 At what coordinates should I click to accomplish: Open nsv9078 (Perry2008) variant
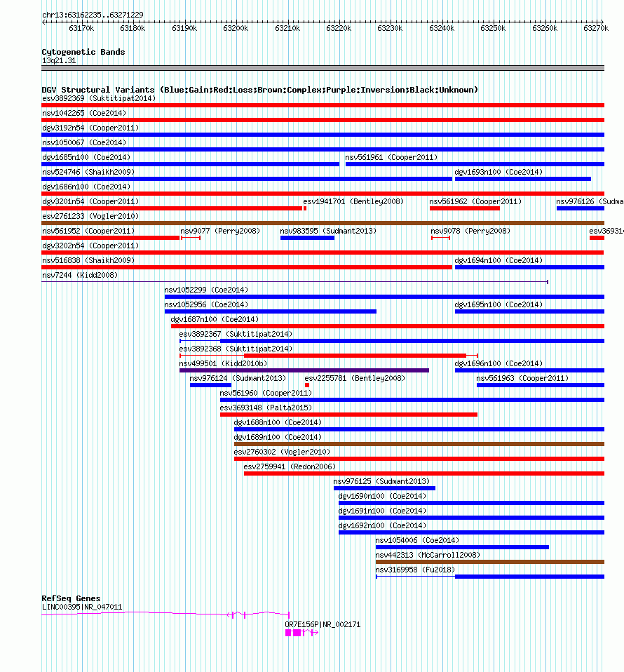click(x=470, y=231)
